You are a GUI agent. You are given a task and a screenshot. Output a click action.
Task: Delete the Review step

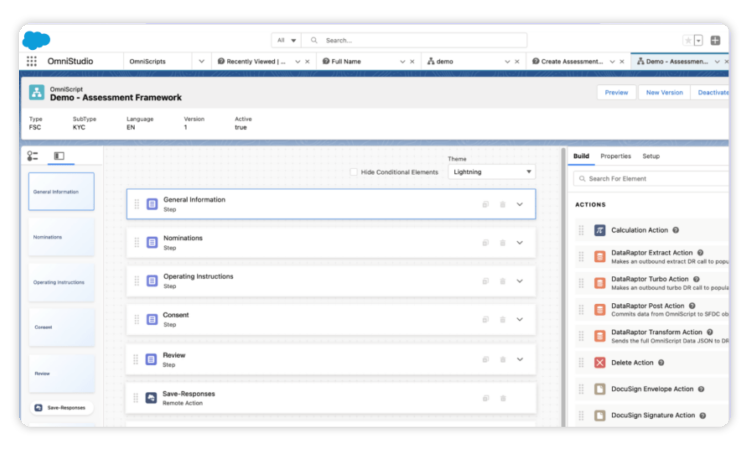(503, 359)
